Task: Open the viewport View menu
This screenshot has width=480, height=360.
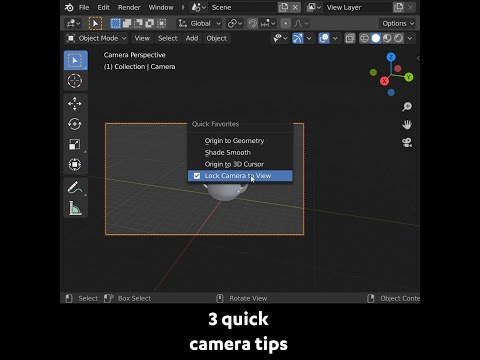Action: [x=142, y=38]
